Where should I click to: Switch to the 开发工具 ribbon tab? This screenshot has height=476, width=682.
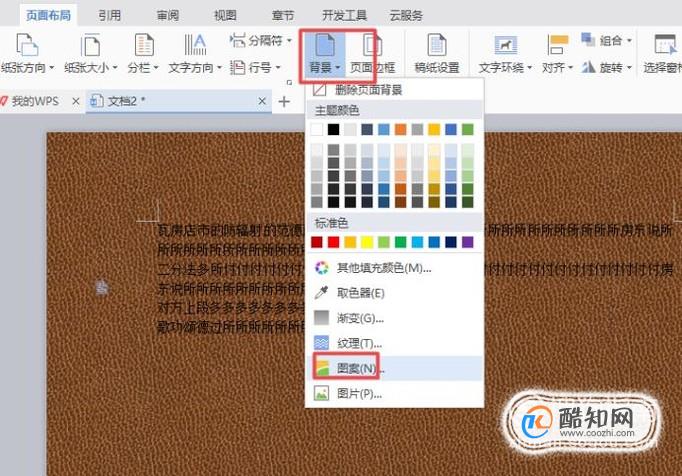(x=344, y=16)
